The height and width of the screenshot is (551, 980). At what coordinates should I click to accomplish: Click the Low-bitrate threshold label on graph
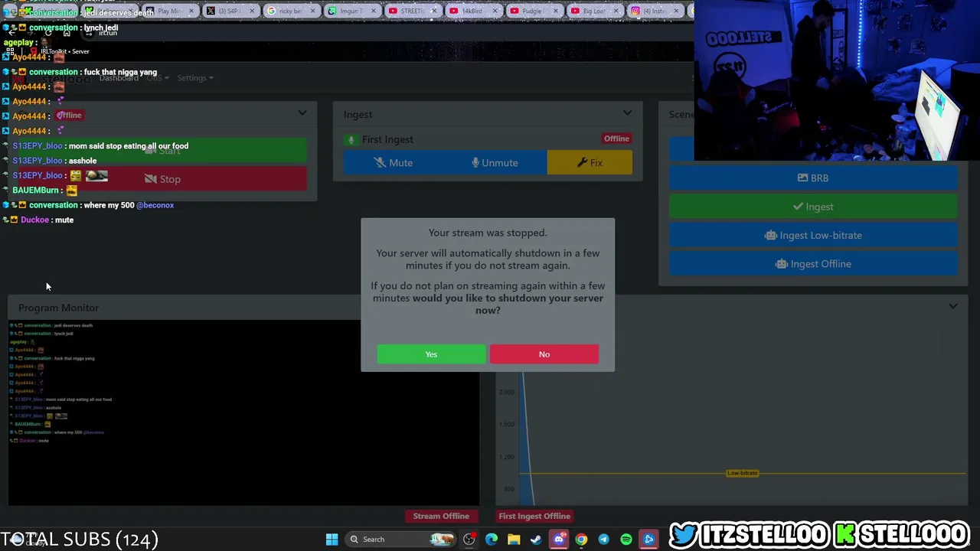coord(742,473)
